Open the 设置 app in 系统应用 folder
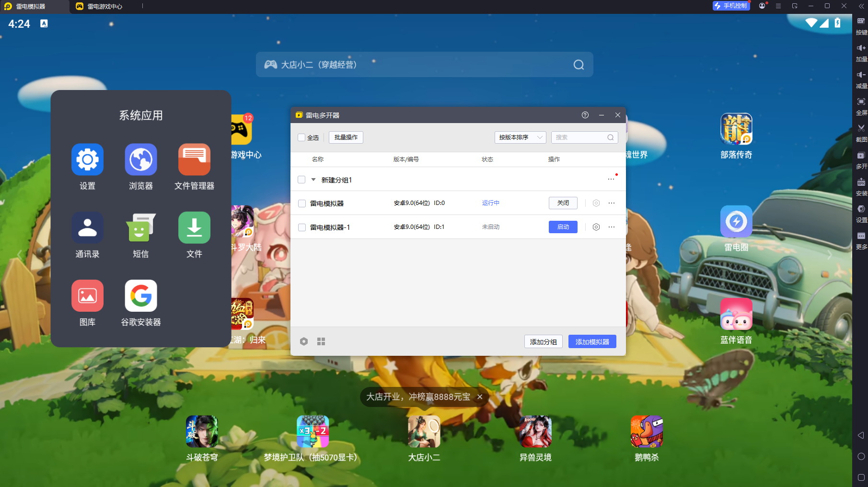Image resolution: width=868 pixels, height=487 pixels. [x=87, y=159]
